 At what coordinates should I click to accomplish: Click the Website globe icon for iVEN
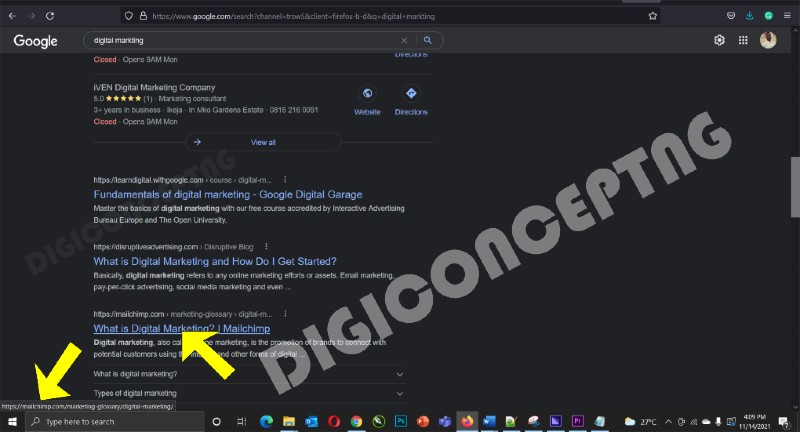[x=367, y=93]
